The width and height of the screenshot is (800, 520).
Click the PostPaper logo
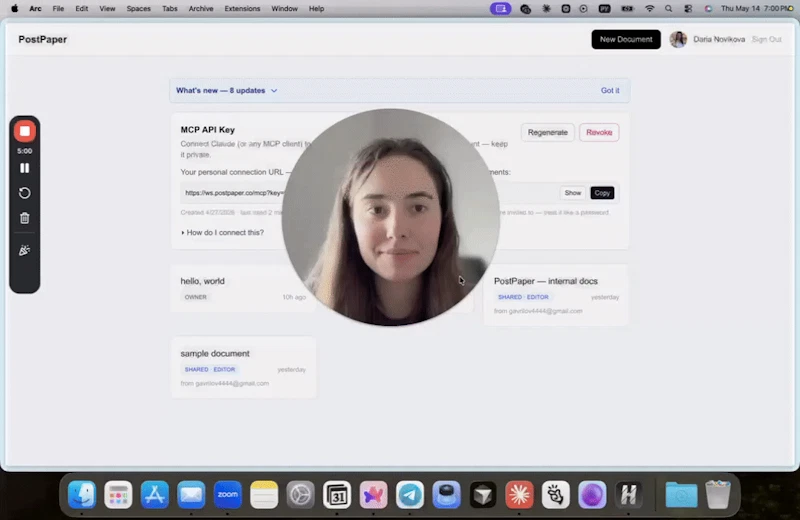[x=42, y=39]
